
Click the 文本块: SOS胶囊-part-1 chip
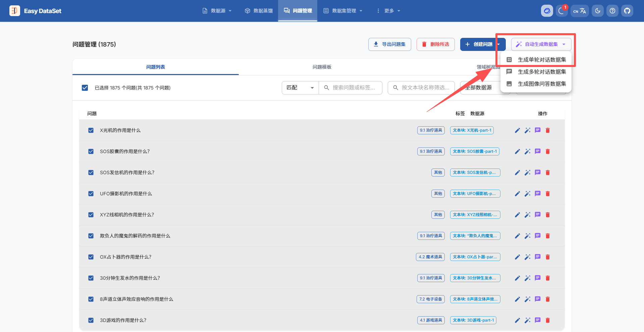pyautogui.click(x=475, y=151)
